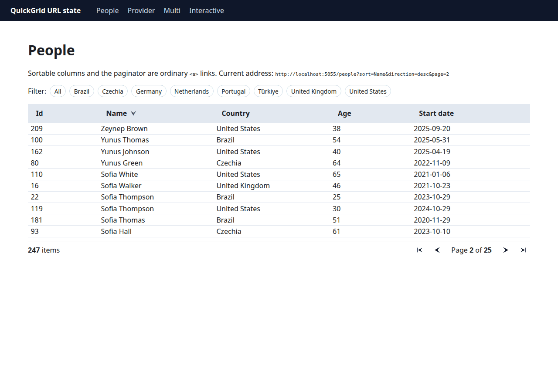Viewport: 558px width, 392px height.
Task: Click Id cell 209
Action: point(37,128)
